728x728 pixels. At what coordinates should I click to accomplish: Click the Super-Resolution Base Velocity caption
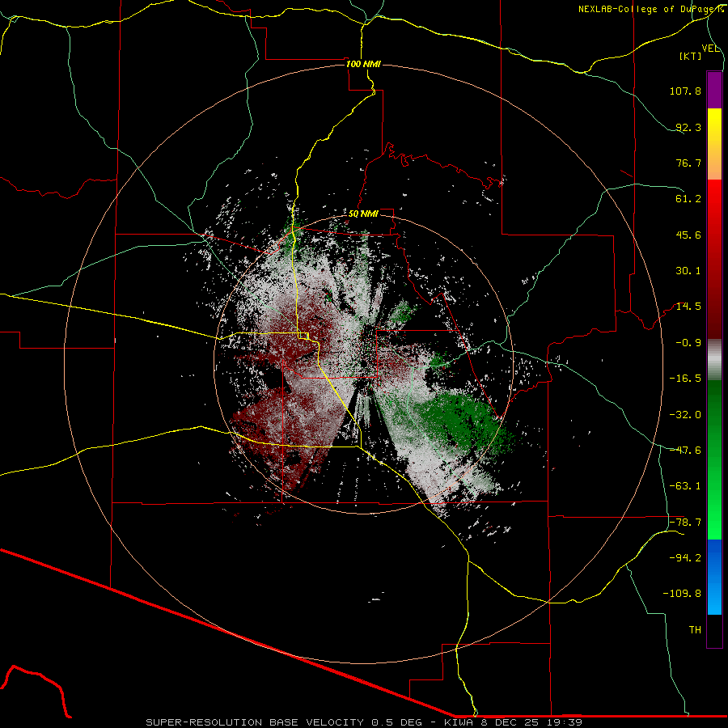click(284, 722)
